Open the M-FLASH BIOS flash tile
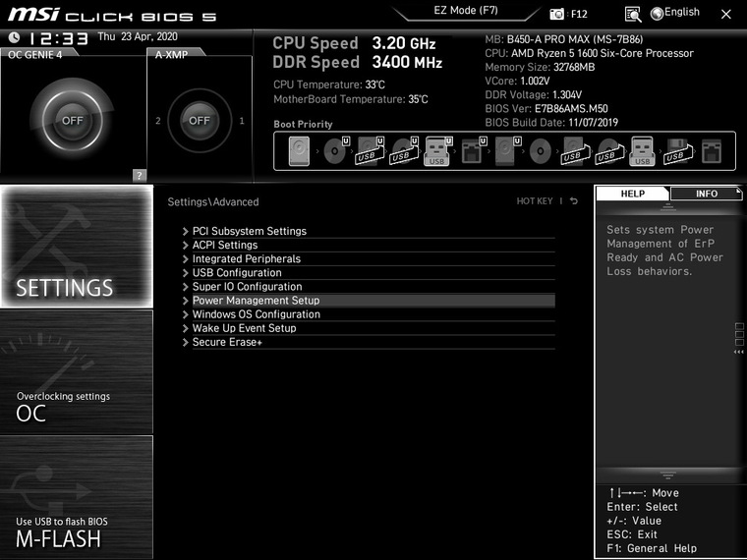The height and width of the screenshot is (560, 747). click(77, 497)
